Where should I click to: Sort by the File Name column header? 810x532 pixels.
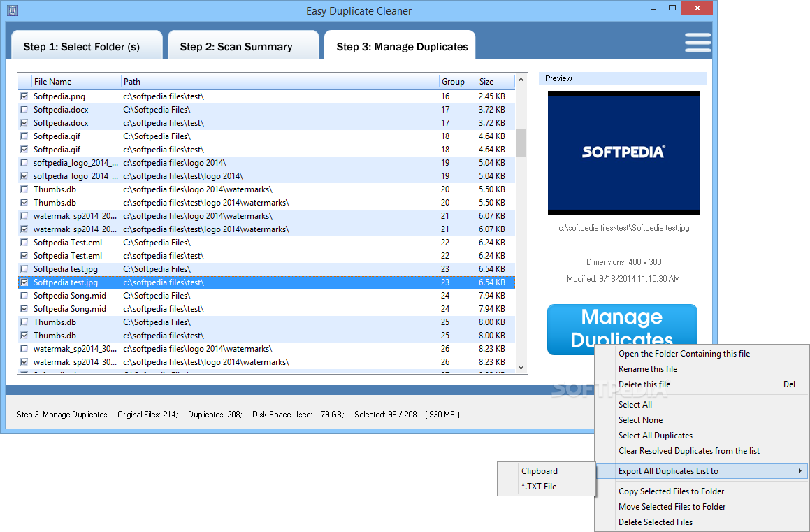pos(76,82)
